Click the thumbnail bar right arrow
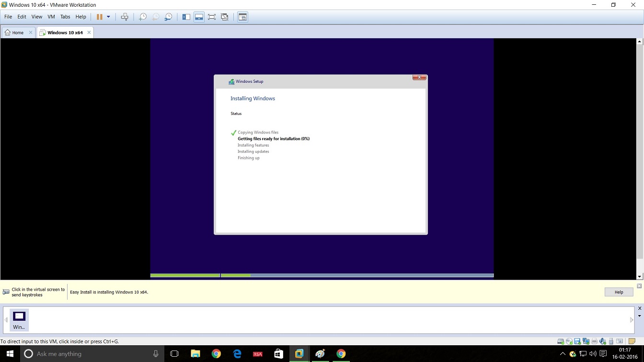The height and width of the screenshot is (362, 644). click(632, 320)
